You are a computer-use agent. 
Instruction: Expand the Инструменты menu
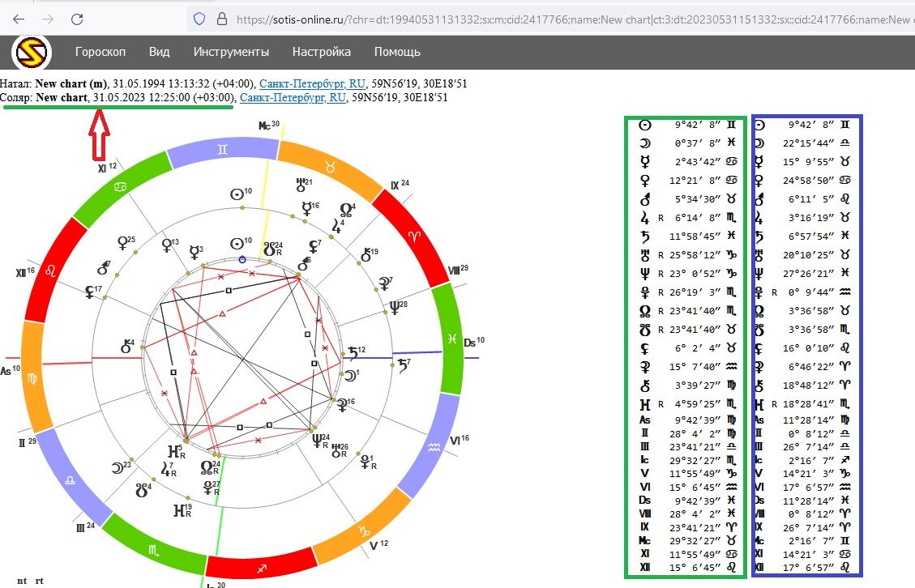pyautogui.click(x=231, y=52)
